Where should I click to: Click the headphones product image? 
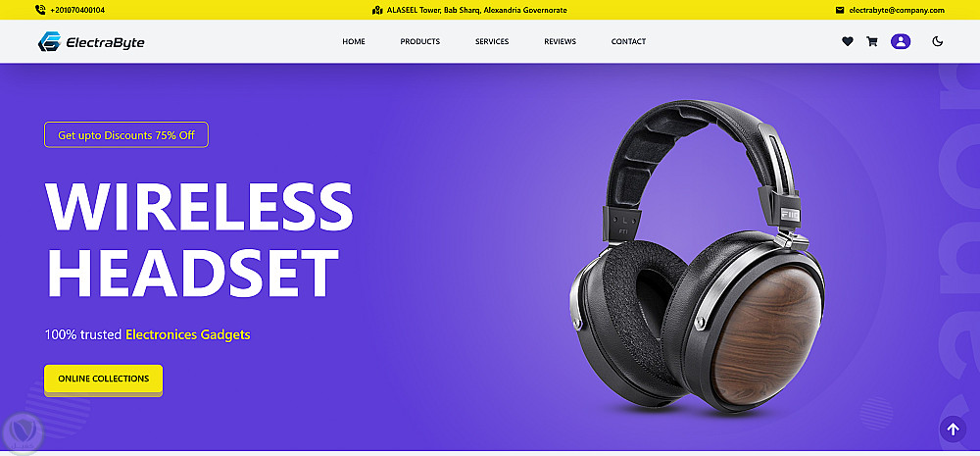coord(697,258)
